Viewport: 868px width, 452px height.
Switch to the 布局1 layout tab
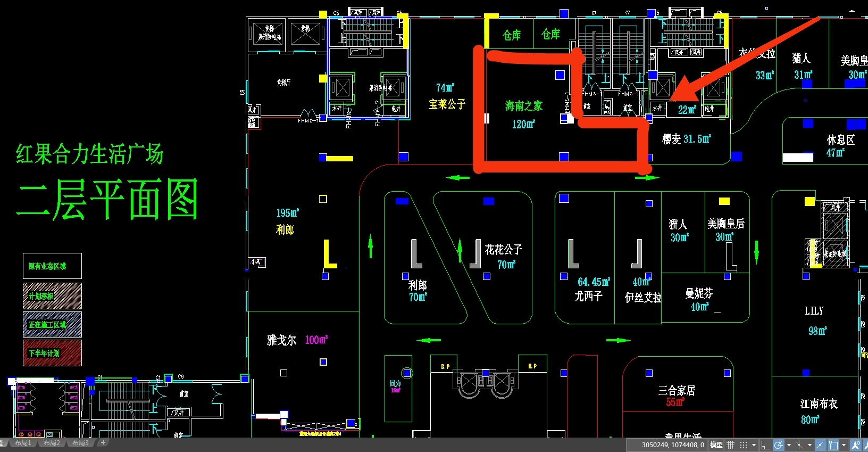[23, 443]
